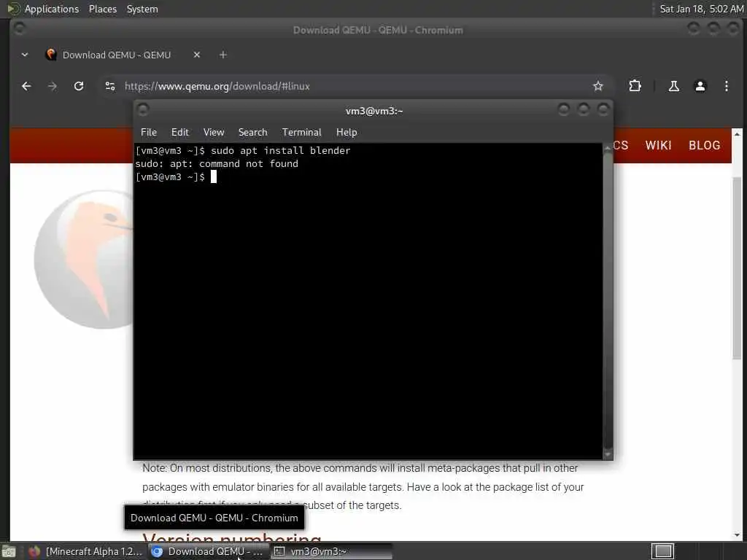Screen dimensions: 747x560
Task: Expand the tab search dropdown chevron
Action: coord(25,55)
